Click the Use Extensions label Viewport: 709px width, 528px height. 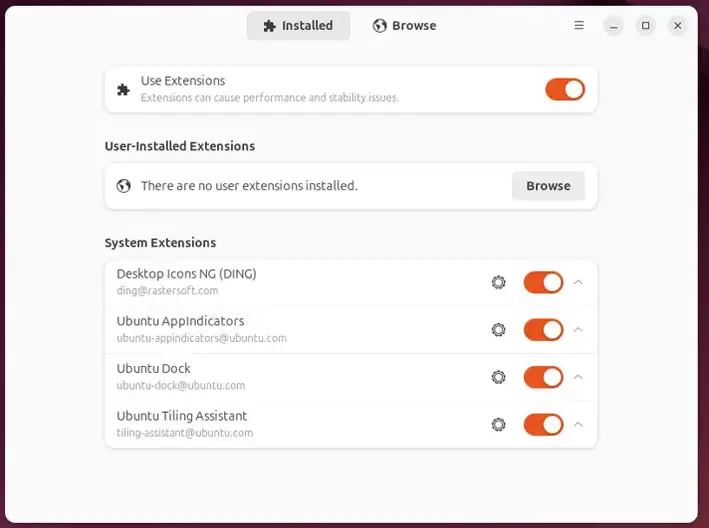pos(183,81)
